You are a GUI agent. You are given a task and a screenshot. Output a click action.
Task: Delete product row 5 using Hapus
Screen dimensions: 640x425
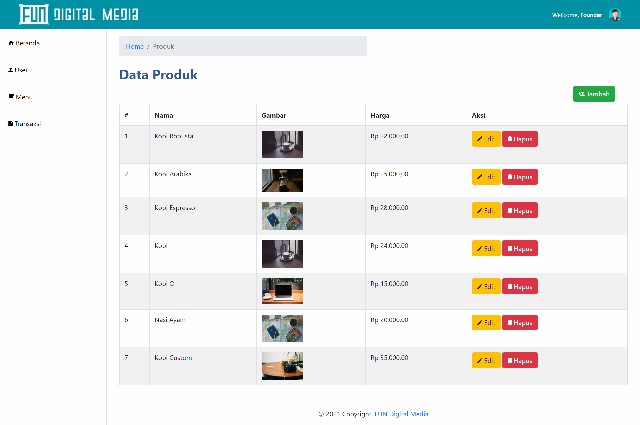[520, 286]
